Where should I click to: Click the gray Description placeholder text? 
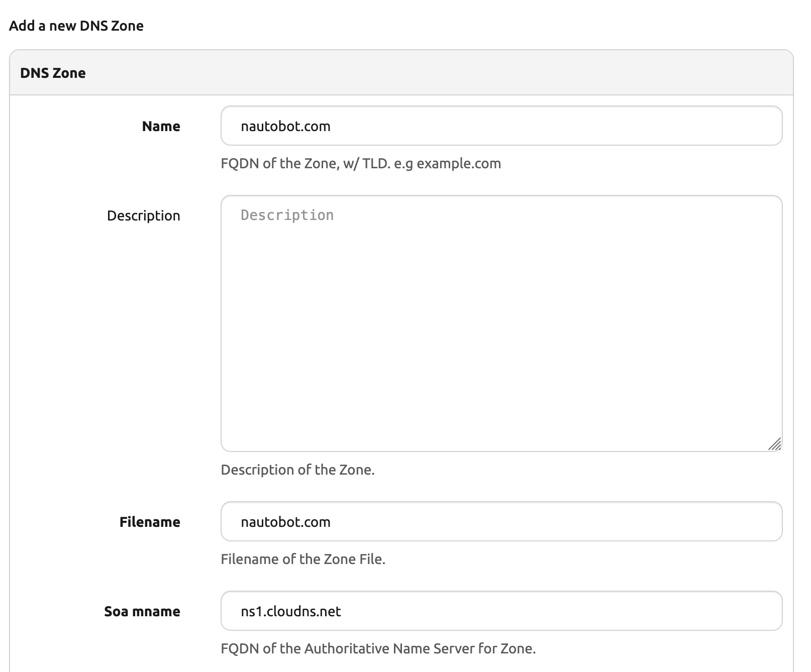pyautogui.click(x=287, y=215)
